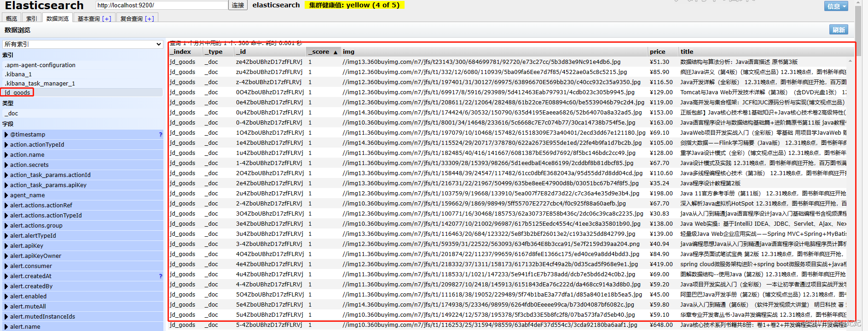Click the ¥419.00 price cell
The height and width of the screenshot is (331, 868).
coord(661,264)
